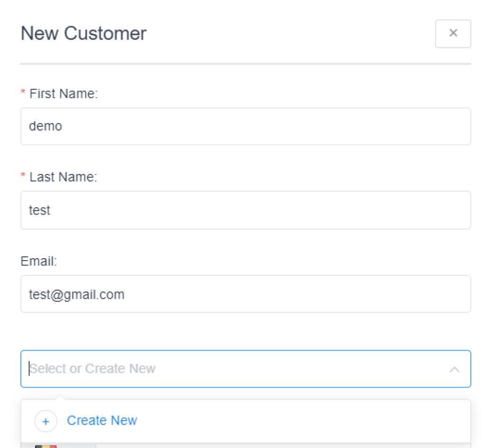Place cursor on "demo" text in First Name
This screenshot has height=448, width=487.
[46, 126]
